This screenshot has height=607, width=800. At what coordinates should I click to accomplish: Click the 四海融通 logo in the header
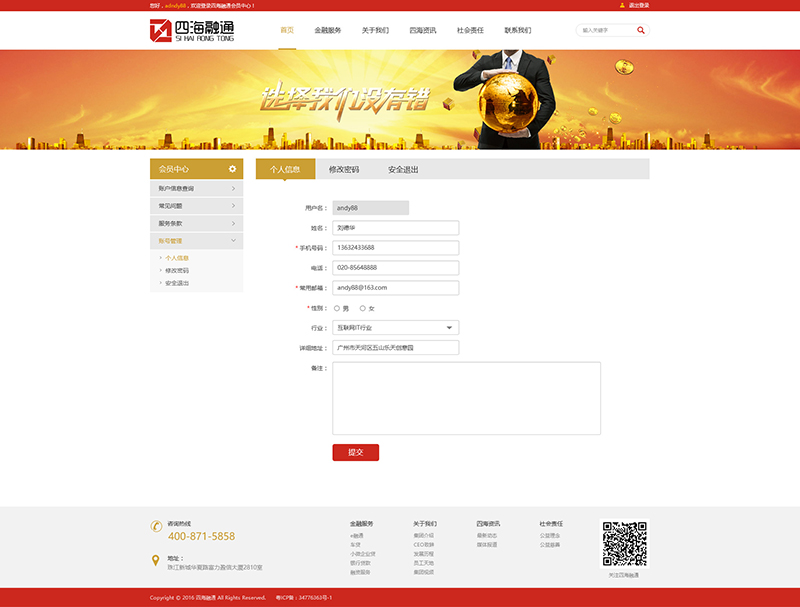(x=192, y=31)
